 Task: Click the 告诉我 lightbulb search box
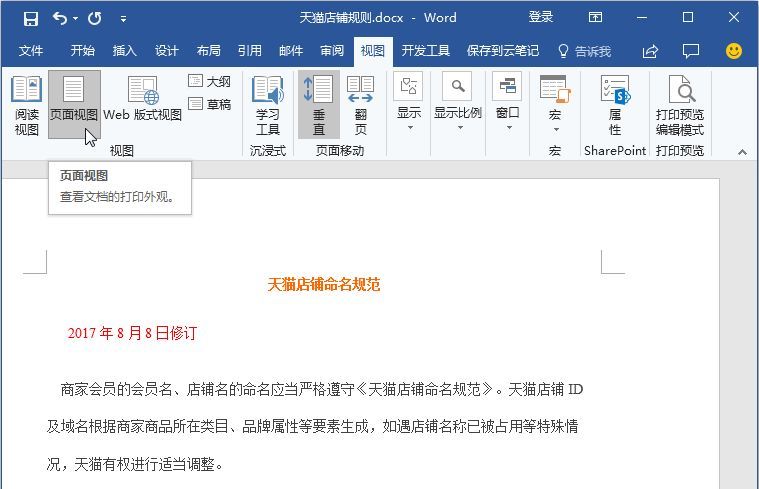point(584,51)
